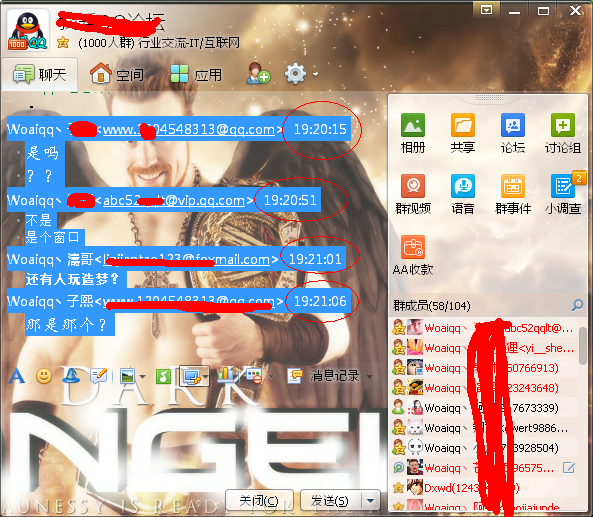593x517 pixels.
Task: Click the screenshot capture icon
Action: click(x=191, y=376)
